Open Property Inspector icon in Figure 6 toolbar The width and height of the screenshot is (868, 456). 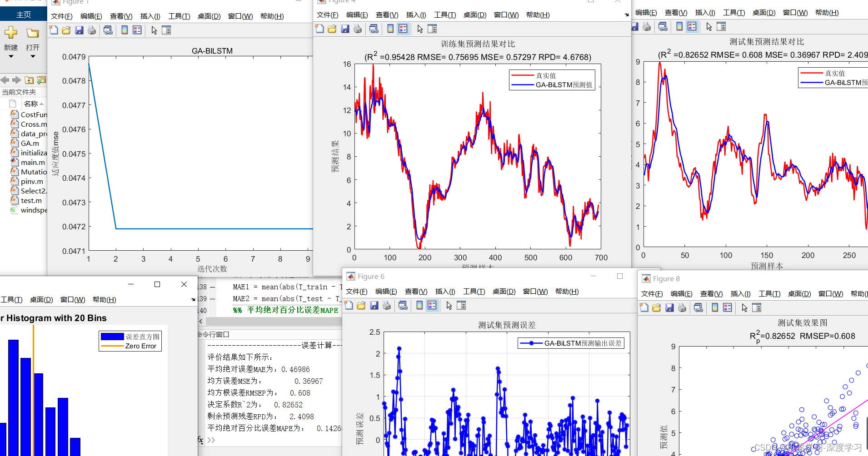click(x=461, y=306)
